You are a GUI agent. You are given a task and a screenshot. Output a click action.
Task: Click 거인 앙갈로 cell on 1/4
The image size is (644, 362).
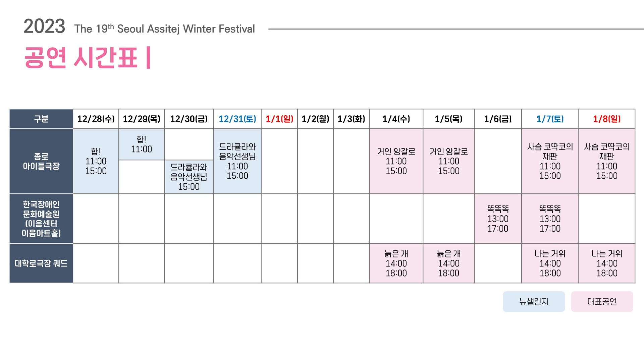coord(396,161)
